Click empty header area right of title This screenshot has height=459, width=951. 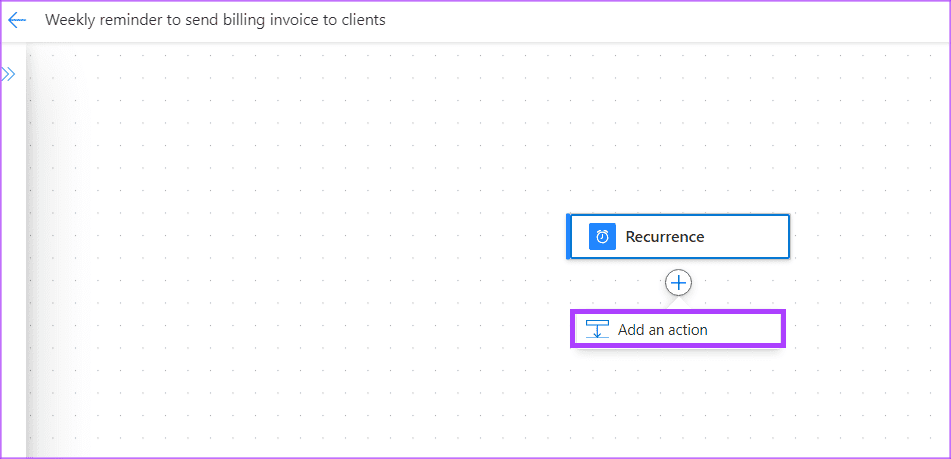tap(650, 20)
